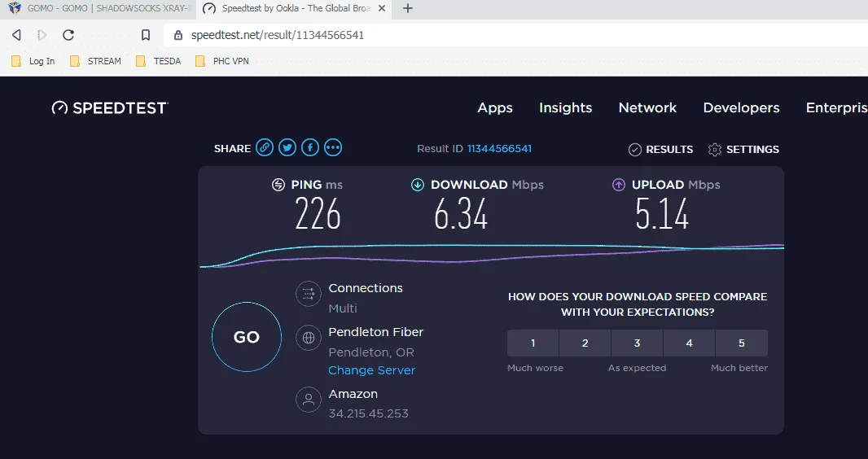Rate download speed 5 Much better
The width and height of the screenshot is (868, 459).
coord(741,343)
